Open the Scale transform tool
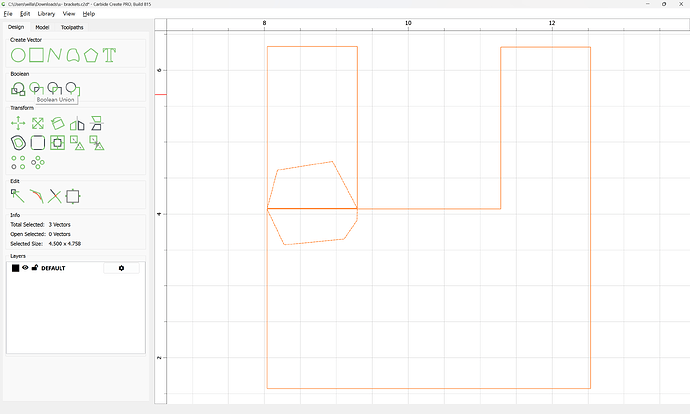This screenshot has width=690, height=414. (x=38, y=123)
